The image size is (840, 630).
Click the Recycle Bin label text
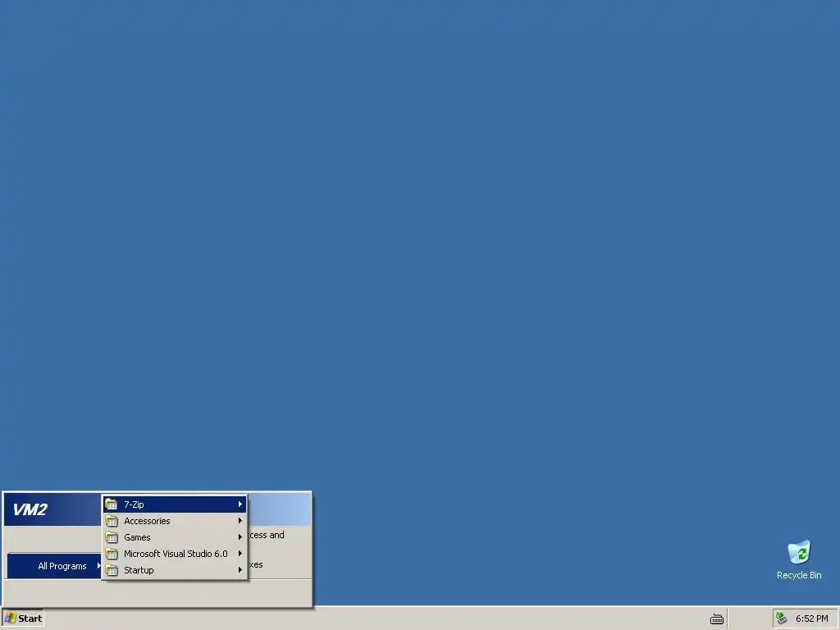click(799, 575)
